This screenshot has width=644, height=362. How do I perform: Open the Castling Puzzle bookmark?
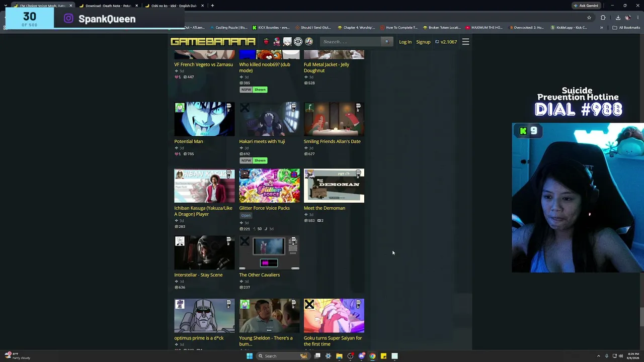point(228,28)
